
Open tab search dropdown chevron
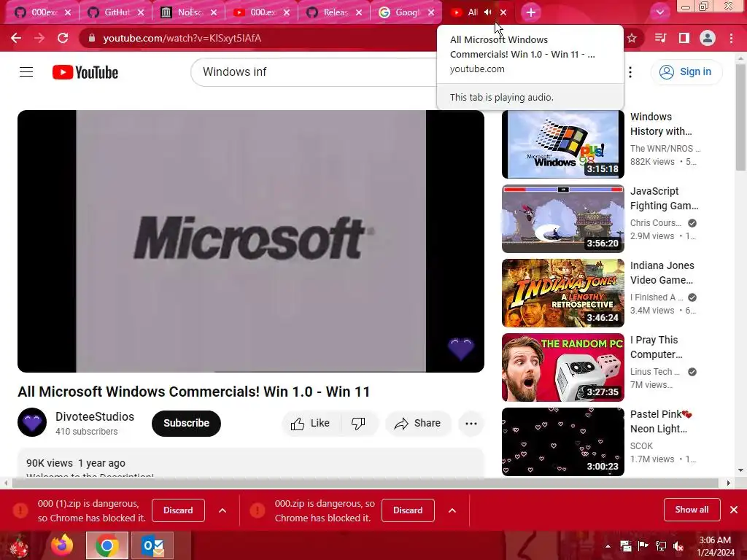tap(659, 12)
